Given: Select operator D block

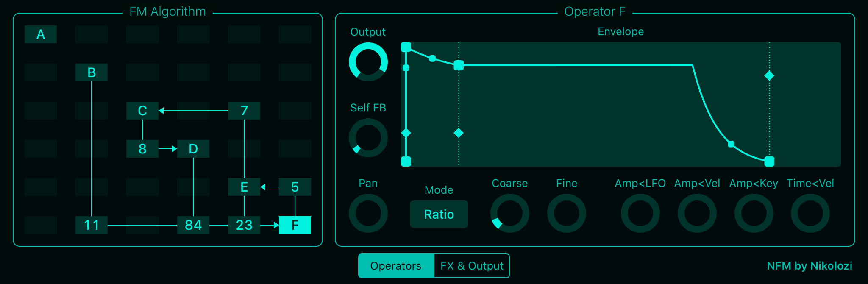Looking at the screenshot, I should (193, 149).
